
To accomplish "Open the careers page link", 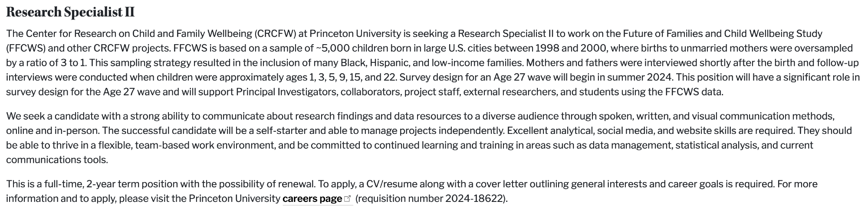I will 312,199.
